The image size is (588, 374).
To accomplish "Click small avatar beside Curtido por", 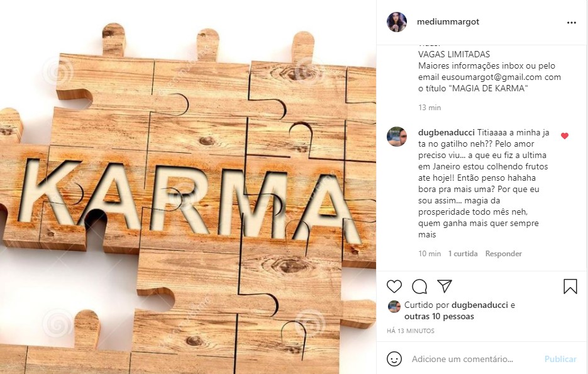I will (x=394, y=307).
